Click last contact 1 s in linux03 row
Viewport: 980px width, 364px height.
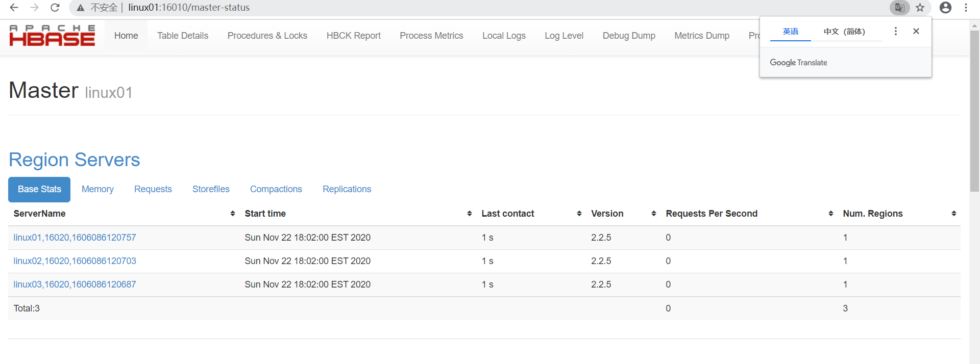(487, 284)
